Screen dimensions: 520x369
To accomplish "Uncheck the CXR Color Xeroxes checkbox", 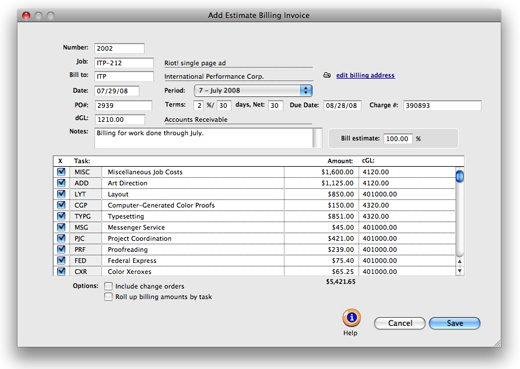I will (x=61, y=271).
